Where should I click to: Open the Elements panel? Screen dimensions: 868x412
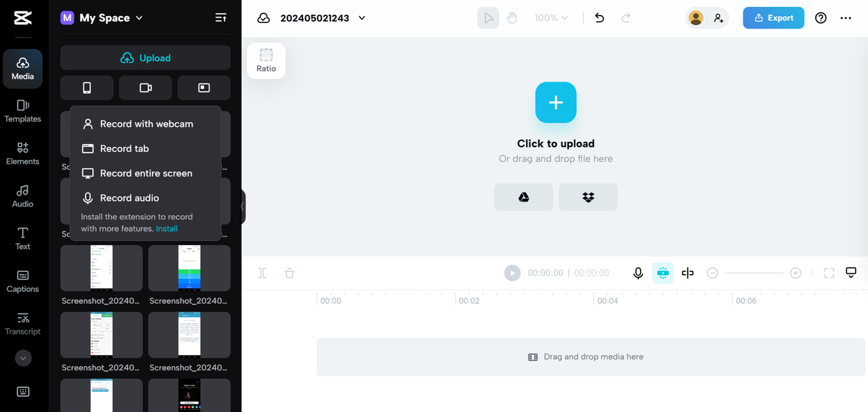[22, 154]
